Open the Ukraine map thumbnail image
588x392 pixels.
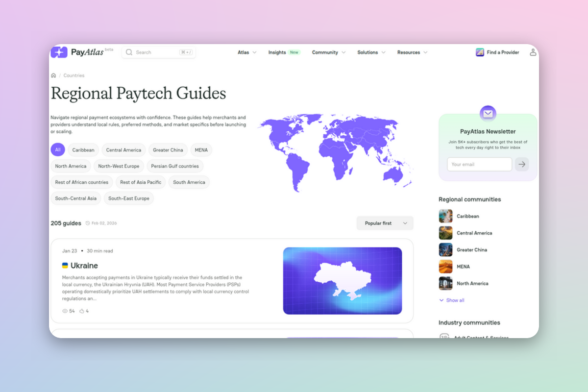pos(343,281)
